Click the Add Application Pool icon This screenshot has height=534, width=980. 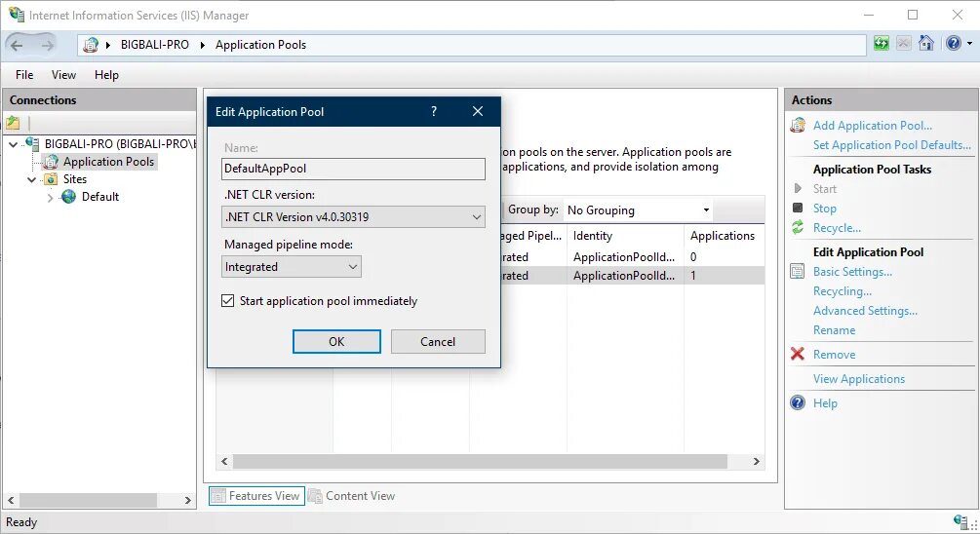(798, 126)
